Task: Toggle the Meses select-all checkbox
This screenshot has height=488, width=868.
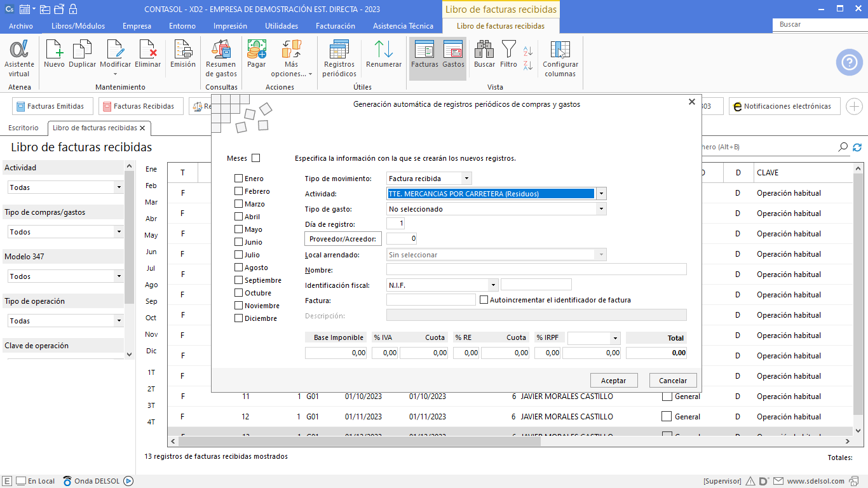Action: pos(255,158)
